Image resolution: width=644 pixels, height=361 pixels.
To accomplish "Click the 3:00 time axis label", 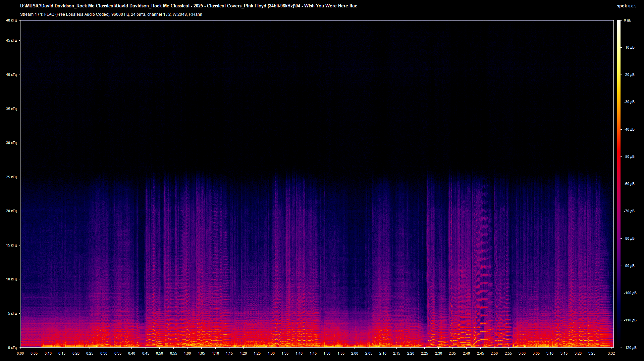I will point(522,353).
